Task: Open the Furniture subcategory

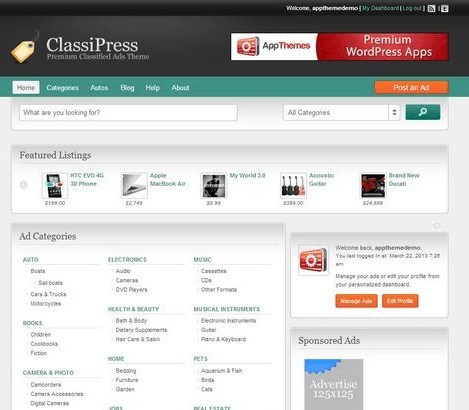Action: (x=127, y=380)
